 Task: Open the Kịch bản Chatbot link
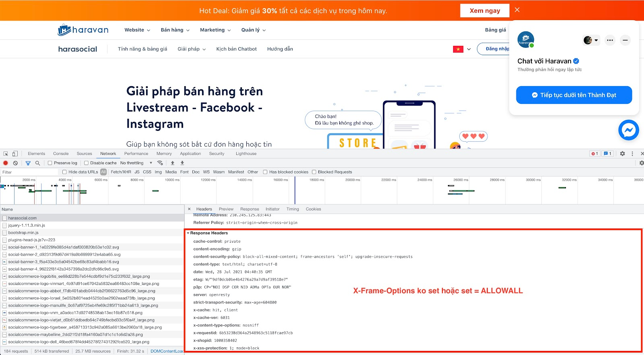point(237,49)
